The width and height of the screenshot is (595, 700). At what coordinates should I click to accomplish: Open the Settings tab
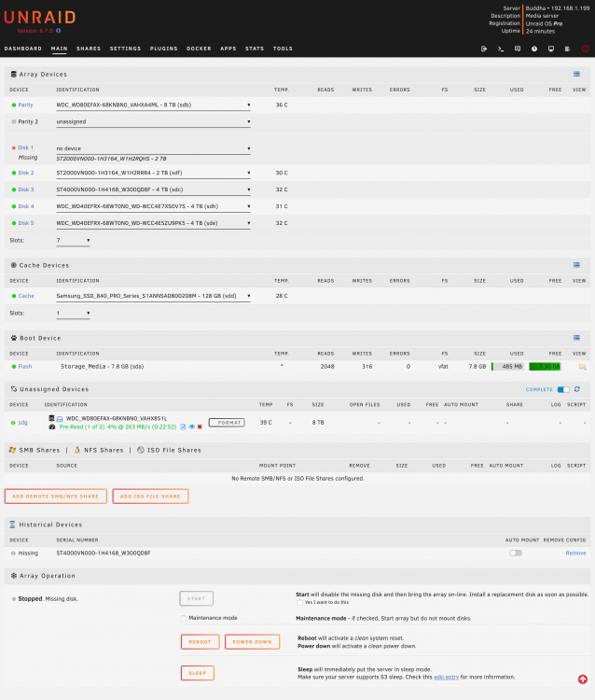[125, 49]
